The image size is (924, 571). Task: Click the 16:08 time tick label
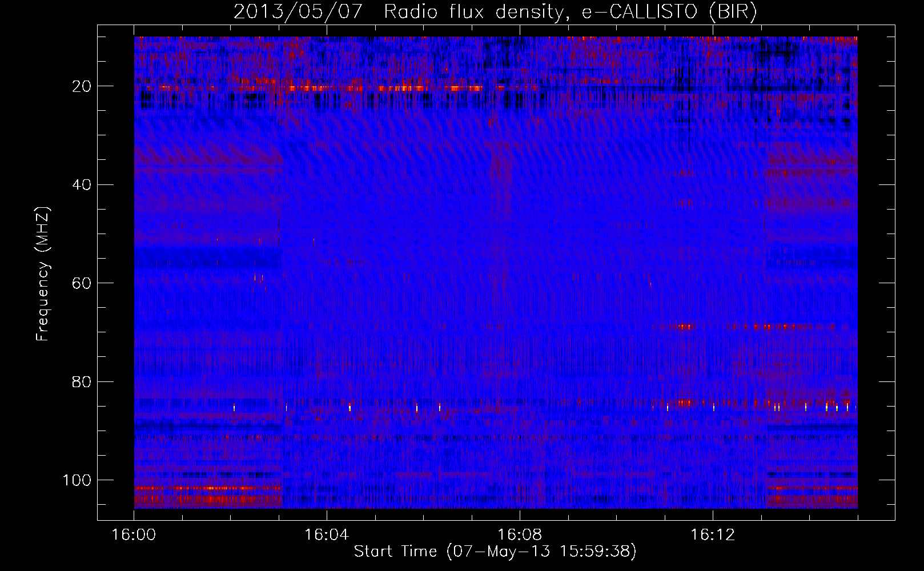520,535
